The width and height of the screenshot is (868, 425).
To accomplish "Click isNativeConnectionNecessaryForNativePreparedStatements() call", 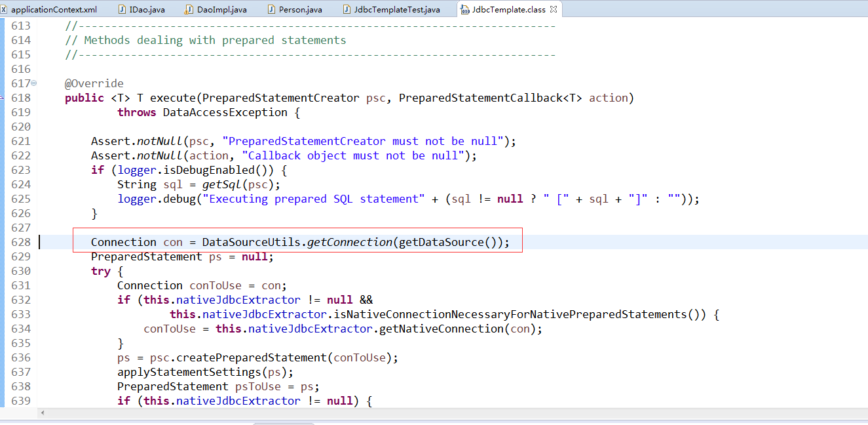I will (519, 314).
